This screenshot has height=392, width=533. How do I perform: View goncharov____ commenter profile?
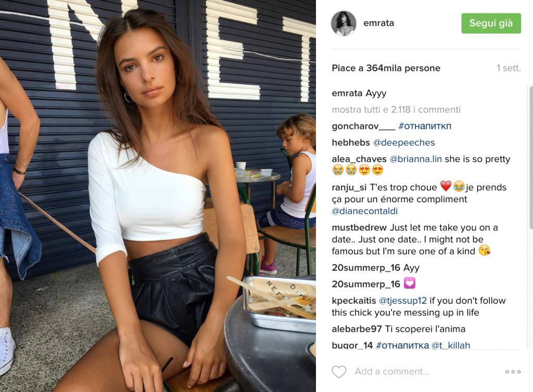click(363, 126)
